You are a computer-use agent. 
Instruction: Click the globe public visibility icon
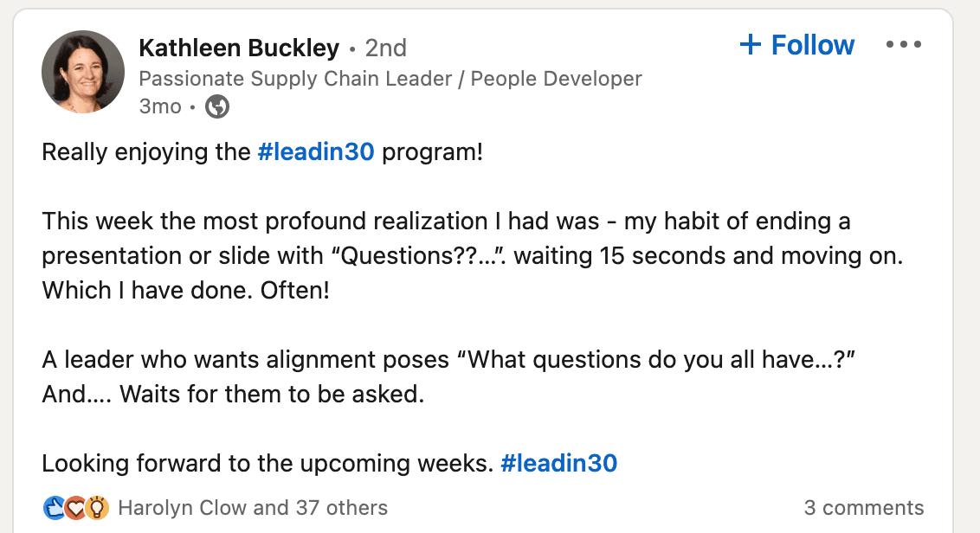pos(217,106)
